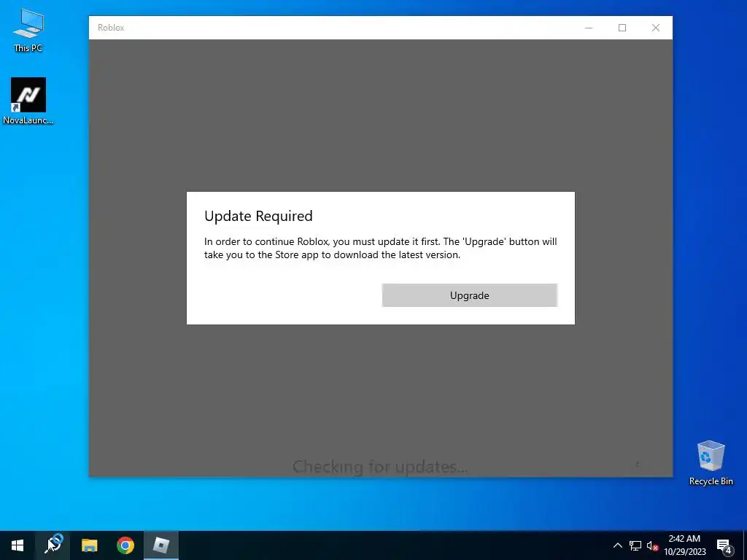This screenshot has height=560, width=747.
Task: Open the network status tray icon
Action: (x=635, y=545)
